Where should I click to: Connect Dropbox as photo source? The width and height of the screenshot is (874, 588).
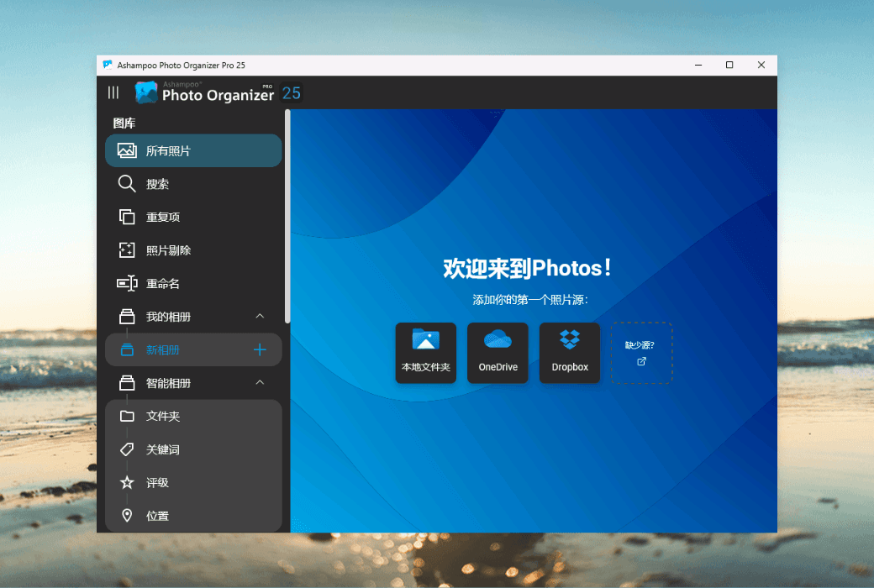570,353
